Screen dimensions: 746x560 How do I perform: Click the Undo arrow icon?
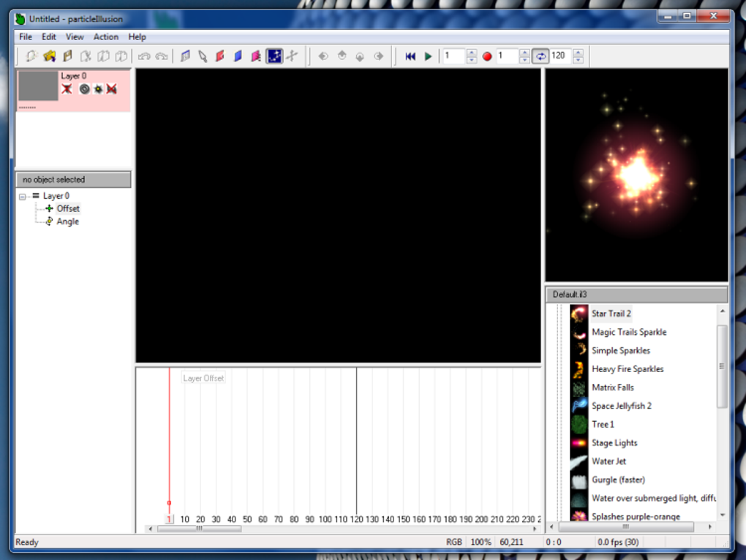tap(143, 56)
